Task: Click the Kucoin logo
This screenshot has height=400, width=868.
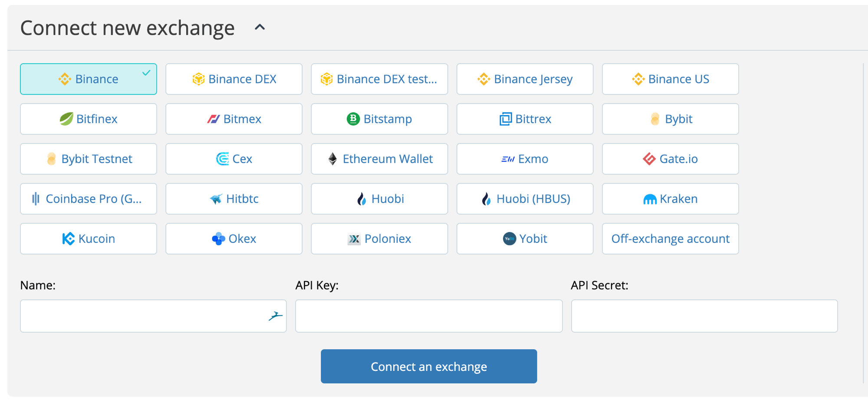Action: tap(68, 239)
